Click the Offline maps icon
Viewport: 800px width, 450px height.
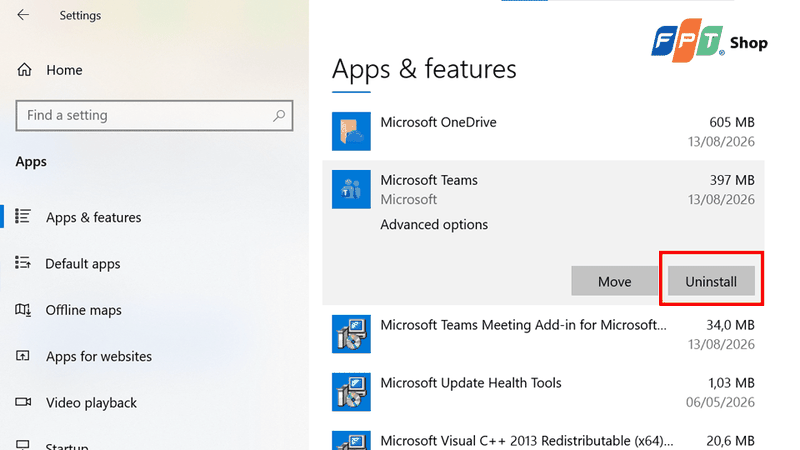coord(22,309)
